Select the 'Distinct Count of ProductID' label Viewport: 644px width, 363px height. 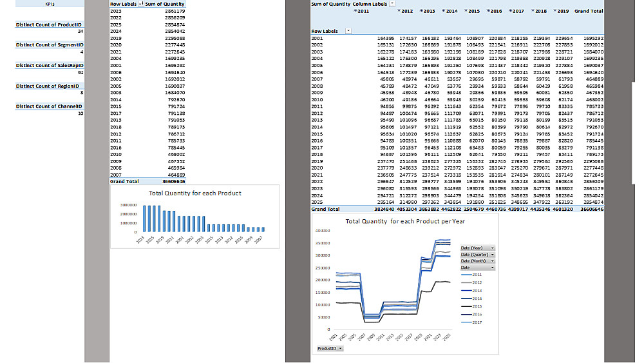point(48,25)
